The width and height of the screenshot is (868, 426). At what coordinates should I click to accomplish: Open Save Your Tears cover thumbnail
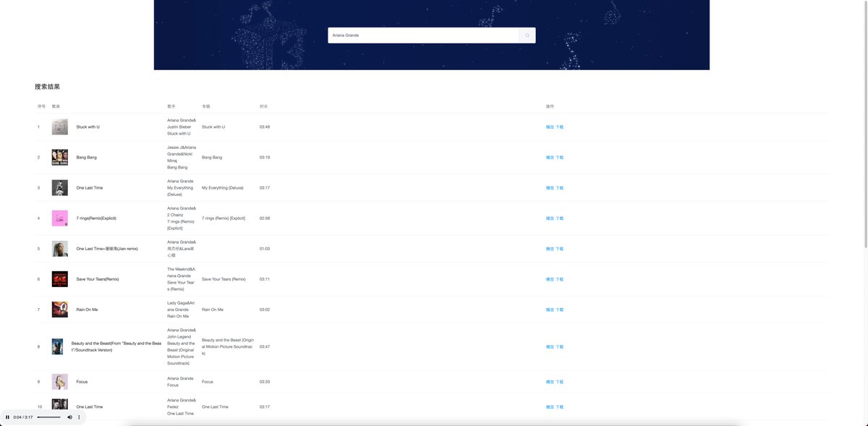point(60,278)
